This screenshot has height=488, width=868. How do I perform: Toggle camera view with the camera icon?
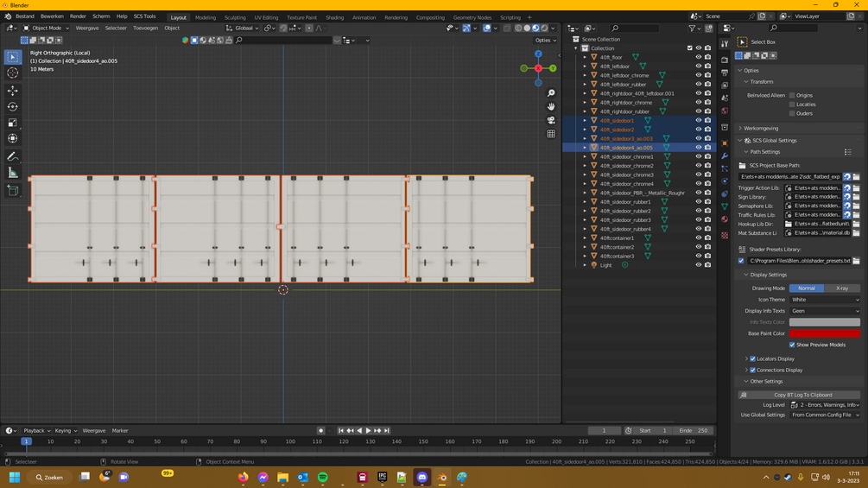(551, 120)
